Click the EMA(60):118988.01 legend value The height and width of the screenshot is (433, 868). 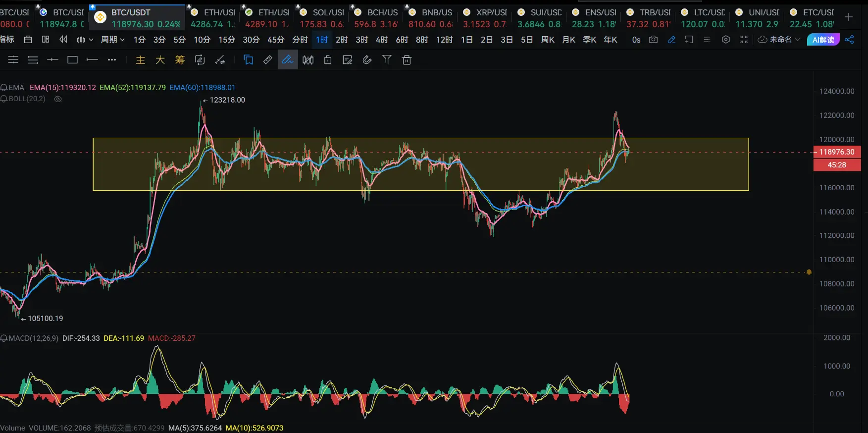203,88
